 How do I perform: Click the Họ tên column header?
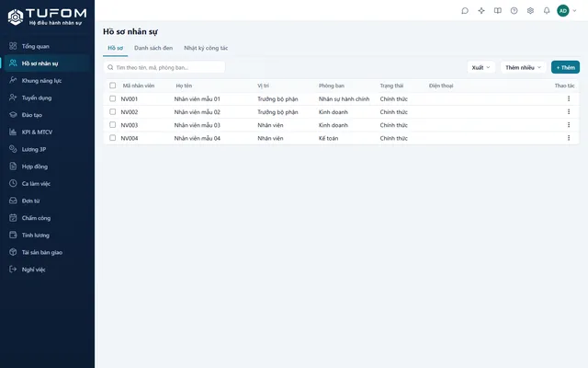click(x=184, y=86)
